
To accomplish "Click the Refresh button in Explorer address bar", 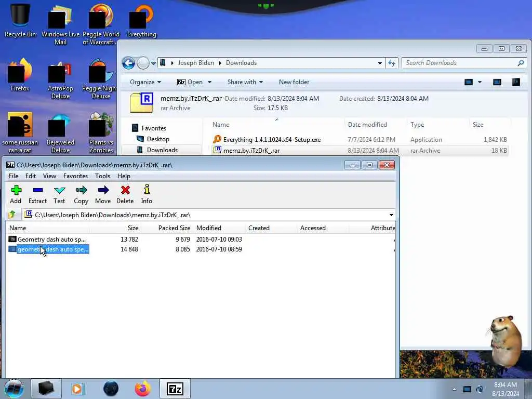I will 392,63.
